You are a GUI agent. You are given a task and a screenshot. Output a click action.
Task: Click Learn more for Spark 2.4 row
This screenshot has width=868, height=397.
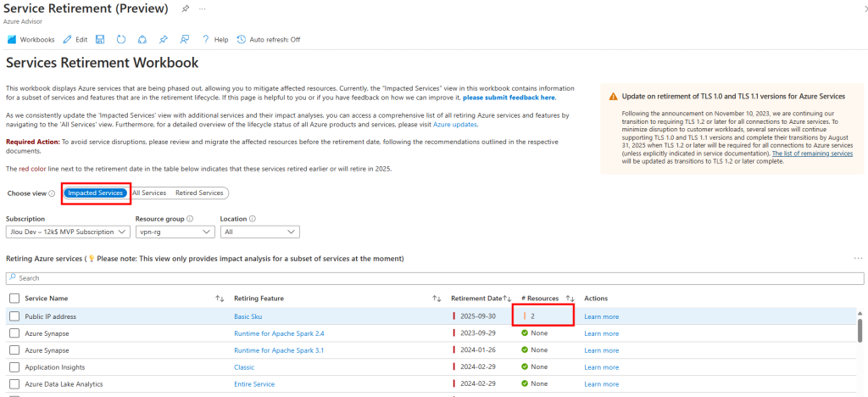point(601,333)
